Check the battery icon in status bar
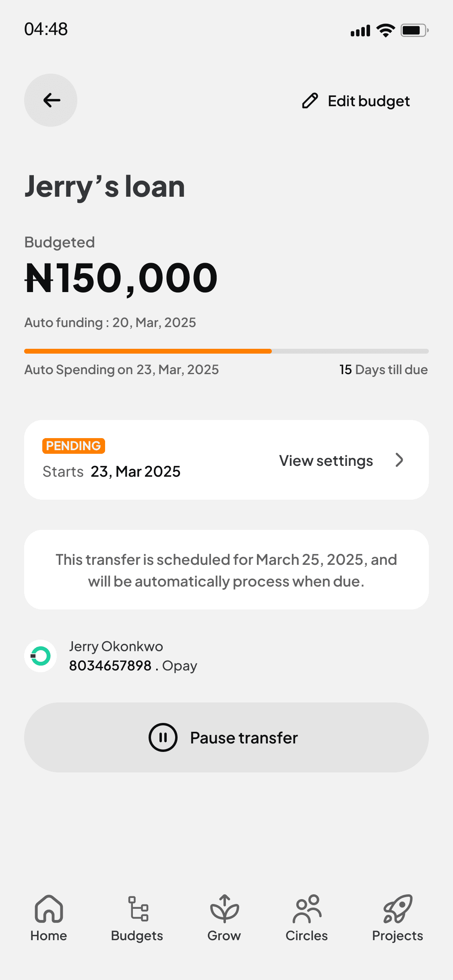This screenshot has width=453, height=980. (414, 30)
